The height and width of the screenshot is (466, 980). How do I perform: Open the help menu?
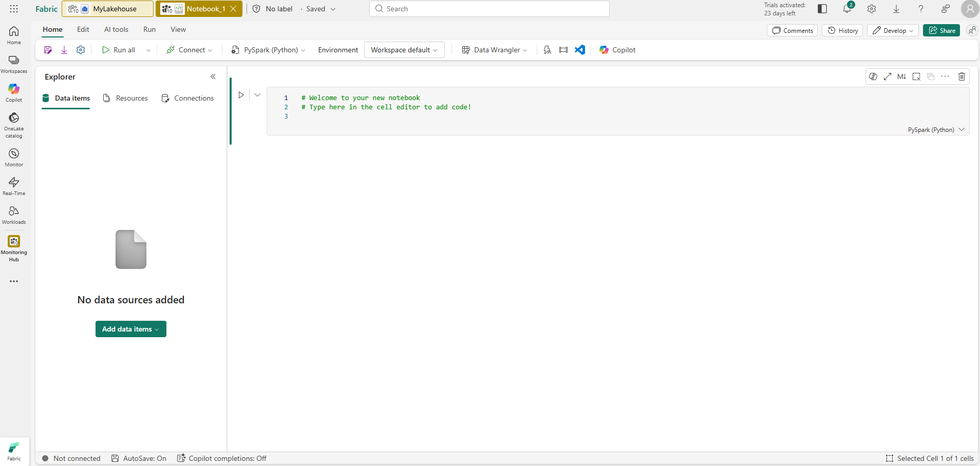pos(921,9)
